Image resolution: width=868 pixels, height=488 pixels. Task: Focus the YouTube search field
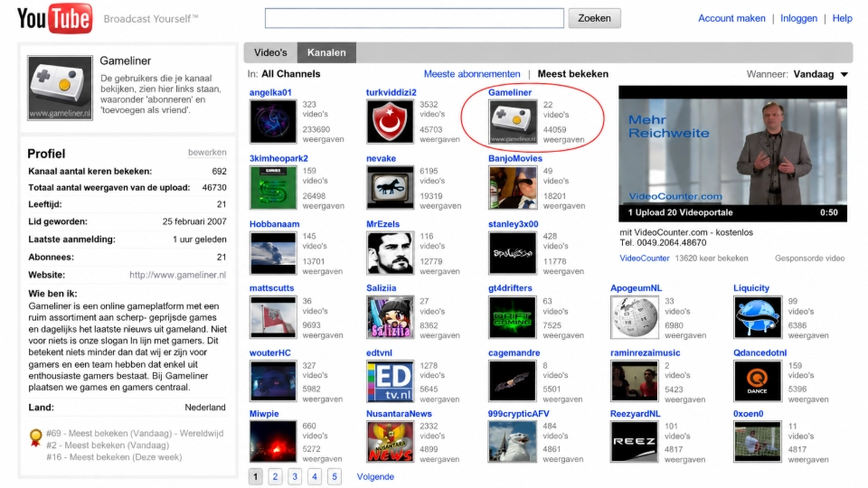tap(415, 18)
